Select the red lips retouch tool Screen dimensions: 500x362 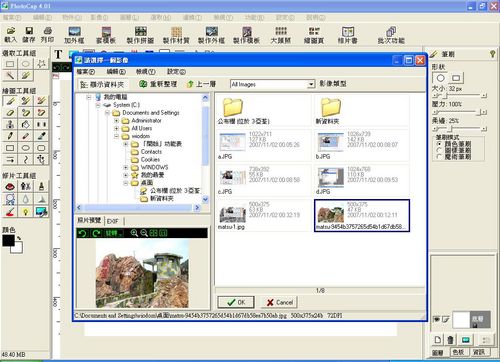[10, 187]
